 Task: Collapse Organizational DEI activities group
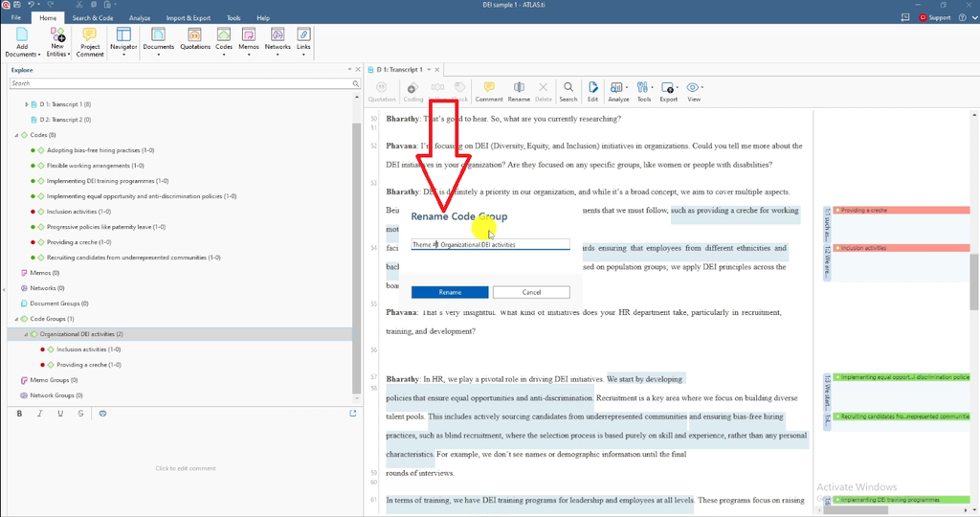(26, 334)
